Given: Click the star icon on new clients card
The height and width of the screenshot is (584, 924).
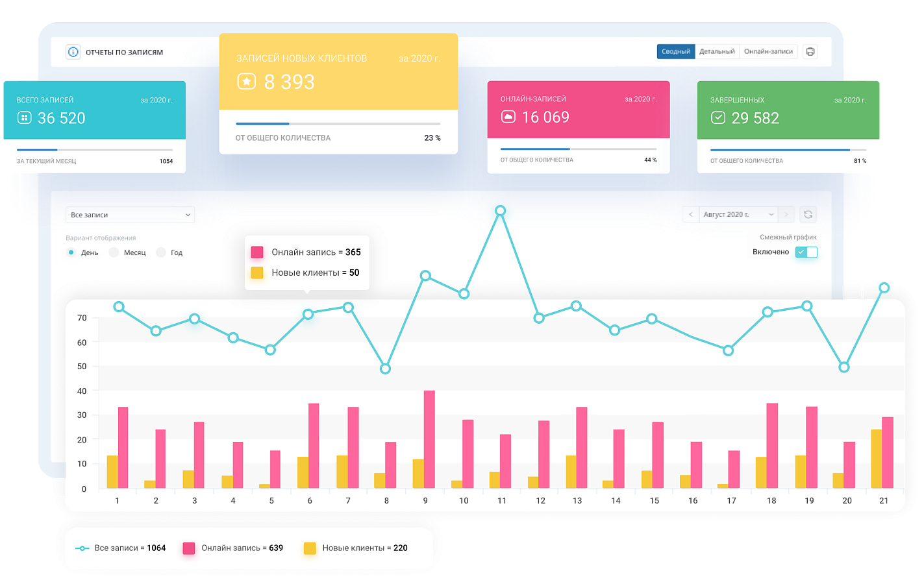Looking at the screenshot, I should [246, 81].
